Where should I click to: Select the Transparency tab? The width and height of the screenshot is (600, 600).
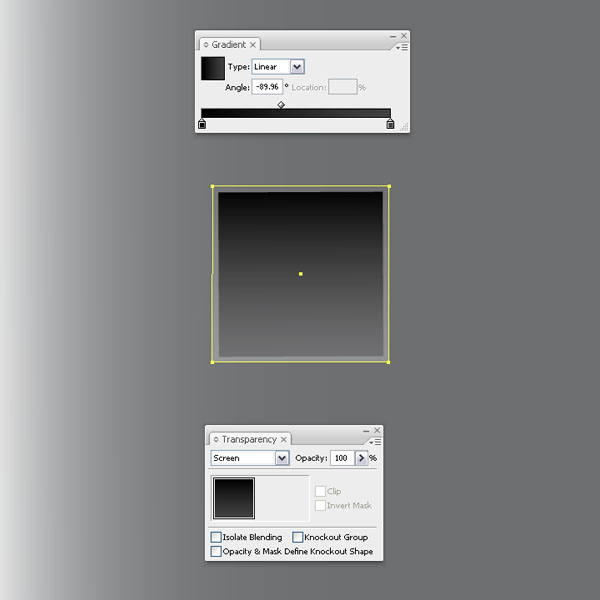249,439
